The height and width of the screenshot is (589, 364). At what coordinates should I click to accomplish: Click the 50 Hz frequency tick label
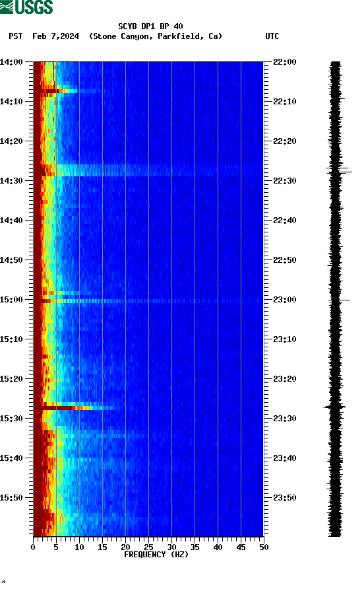coord(264,547)
